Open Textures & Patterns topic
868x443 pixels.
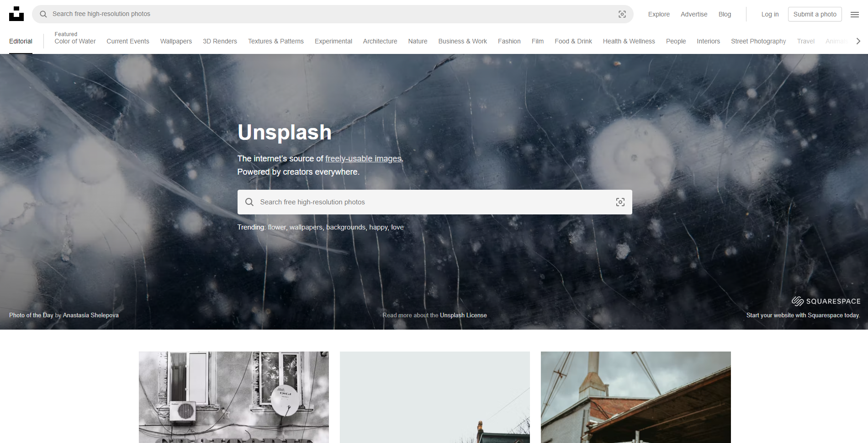pos(276,41)
